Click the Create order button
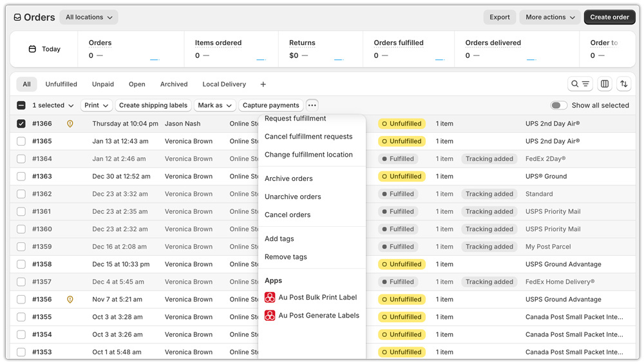This screenshot has width=644, height=364. (609, 17)
